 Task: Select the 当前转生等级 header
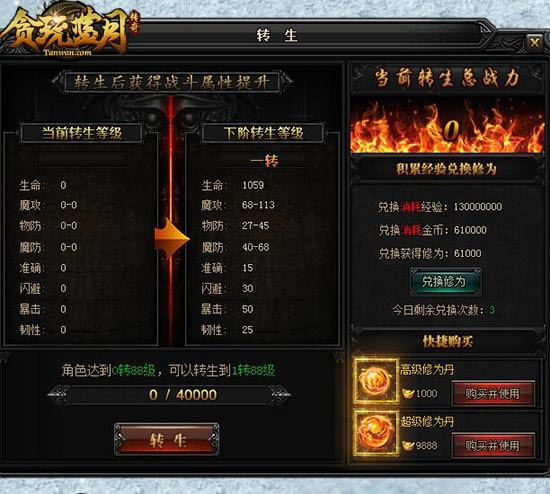[x=82, y=133]
